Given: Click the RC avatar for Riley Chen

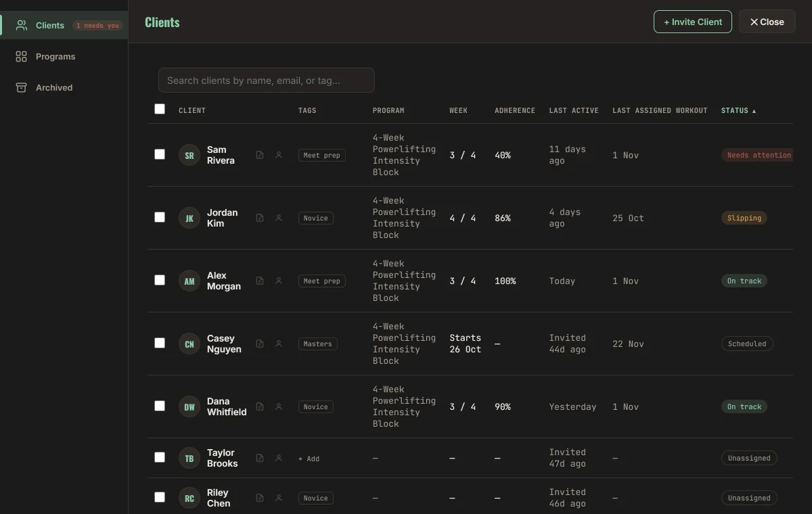Looking at the screenshot, I should [189, 498].
